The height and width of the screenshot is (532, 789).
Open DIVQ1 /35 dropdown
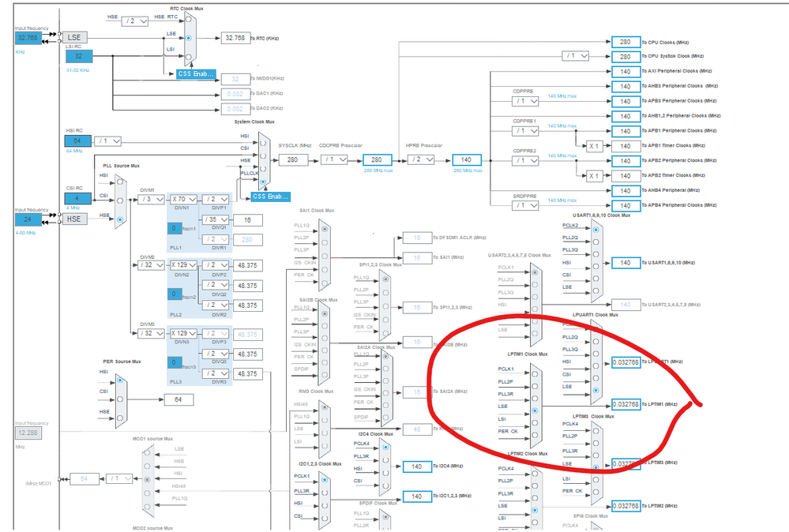216,219
